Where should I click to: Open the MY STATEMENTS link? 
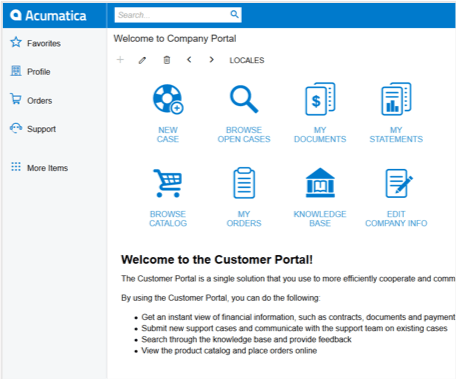coord(396,135)
